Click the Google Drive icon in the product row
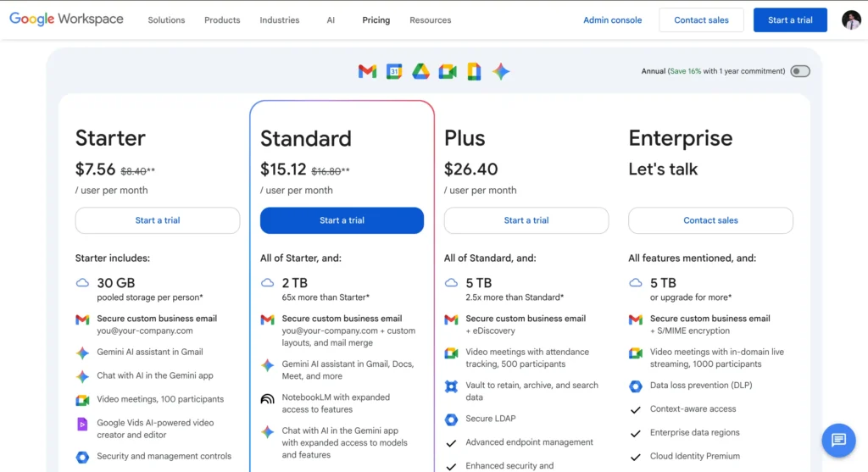This screenshot has width=868, height=472. 420,71
